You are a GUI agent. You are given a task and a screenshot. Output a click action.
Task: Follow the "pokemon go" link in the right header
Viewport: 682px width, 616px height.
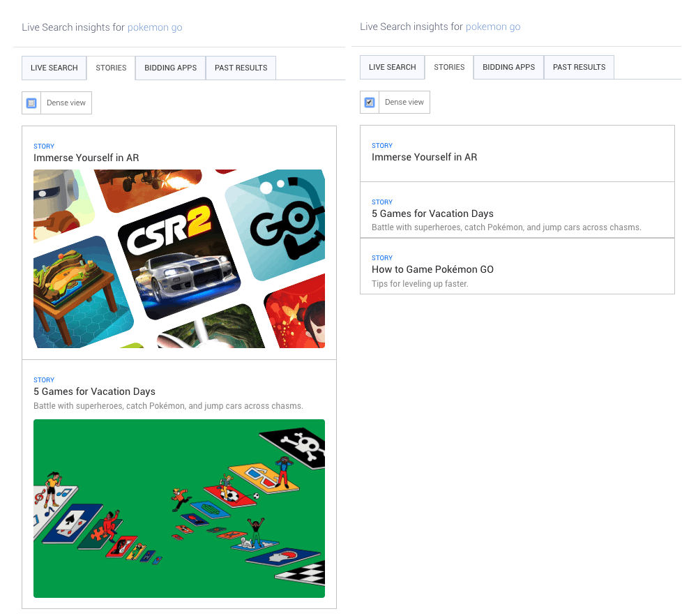pos(492,27)
